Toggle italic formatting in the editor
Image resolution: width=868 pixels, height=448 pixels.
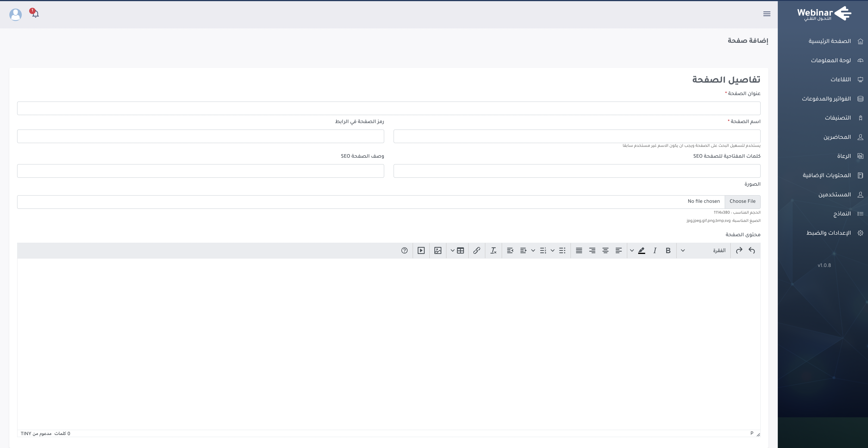tap(655, 250)
